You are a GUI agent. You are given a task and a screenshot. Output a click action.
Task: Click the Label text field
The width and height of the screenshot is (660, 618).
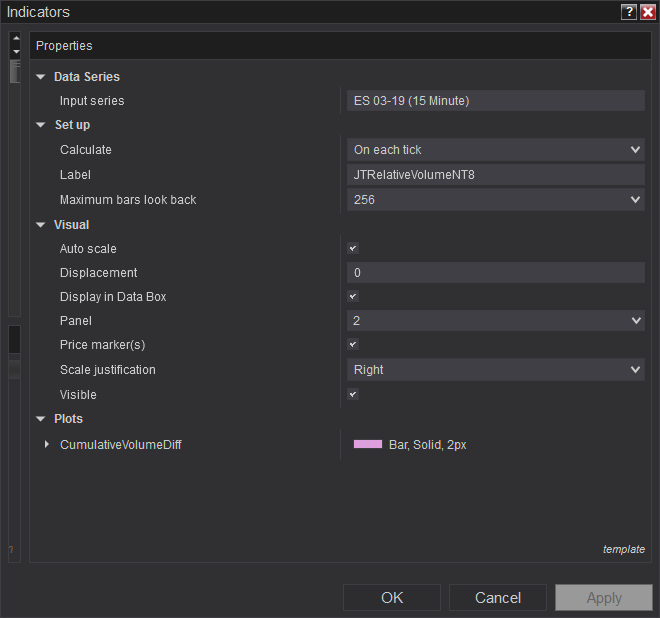click(x=495, y=175)
